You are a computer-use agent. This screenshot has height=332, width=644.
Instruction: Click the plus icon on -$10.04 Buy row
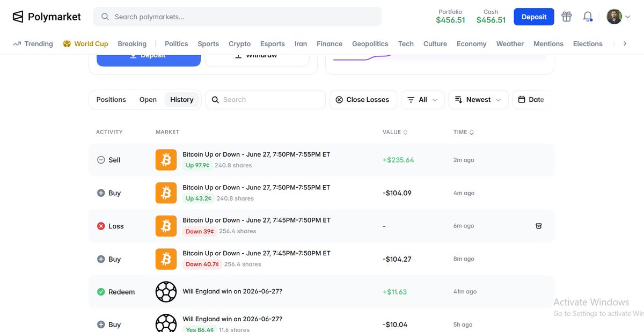click(x=101, y=324)
